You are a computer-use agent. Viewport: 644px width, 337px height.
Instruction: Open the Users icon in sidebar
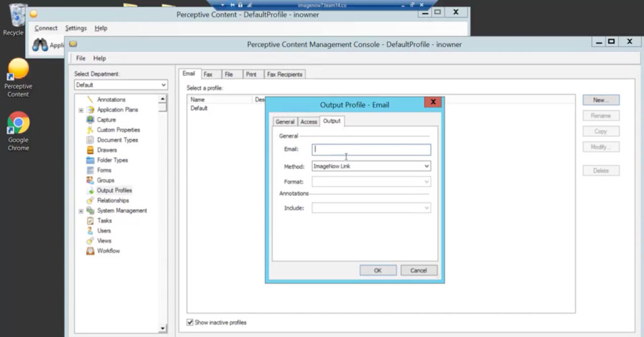click(x=91, y=231)
